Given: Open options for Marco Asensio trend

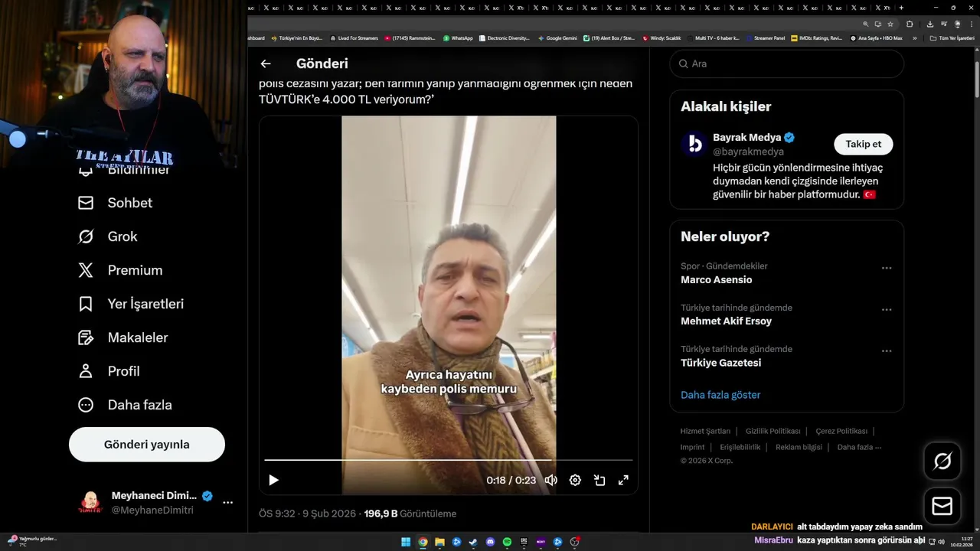Looking at the screenshot, I should click(x=887, y=268).
